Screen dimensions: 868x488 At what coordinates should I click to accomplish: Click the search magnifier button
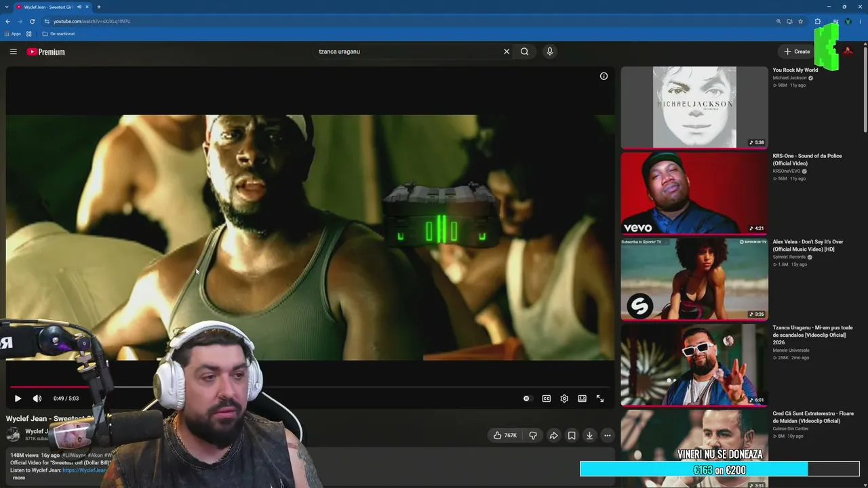pos(524,52)
